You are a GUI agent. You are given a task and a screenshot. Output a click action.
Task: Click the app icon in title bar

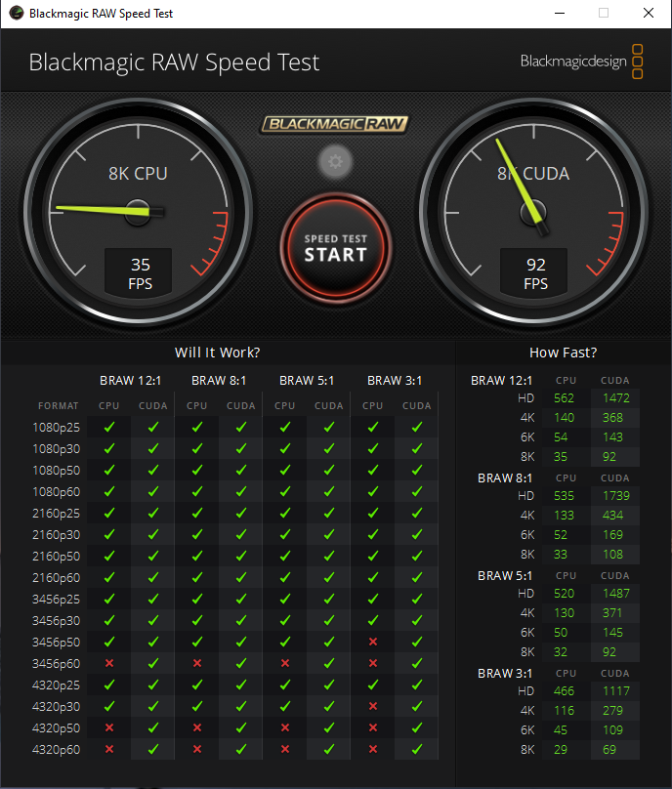[x=16, y=13]
